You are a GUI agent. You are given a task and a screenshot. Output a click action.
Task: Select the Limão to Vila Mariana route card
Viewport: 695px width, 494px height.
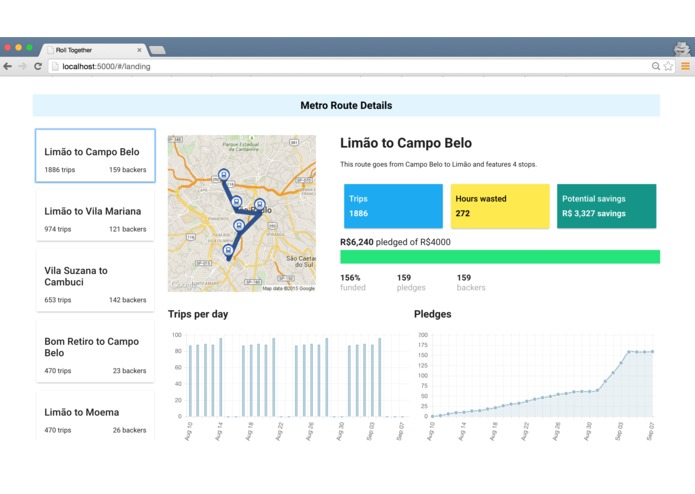pyautogui.click(x=95, y=215)
